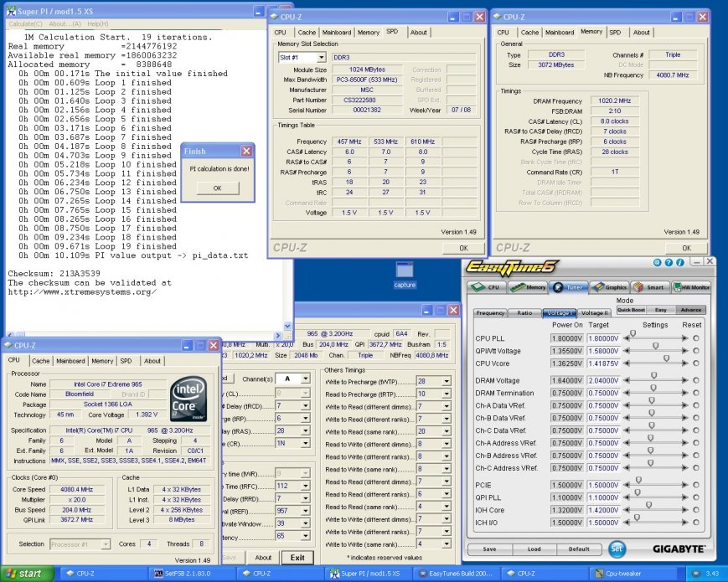Image resolution: width=728 pixels, height=582 pixels.
Task: Click the ICH I/O reset radio button
Action: [x=696, y=523]
